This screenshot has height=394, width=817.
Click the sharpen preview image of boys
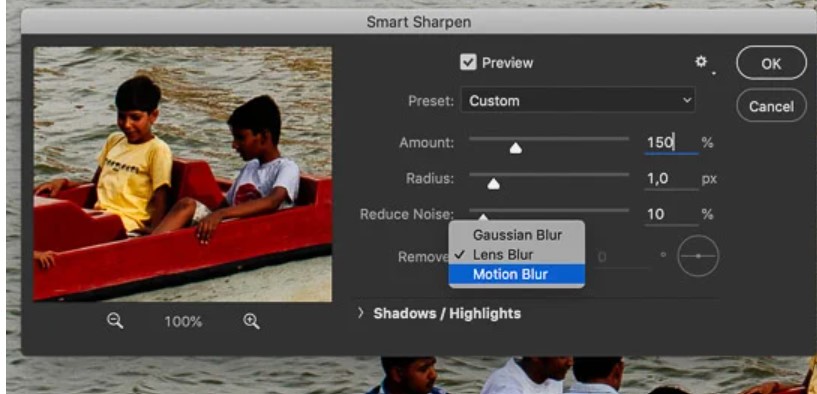pyautogui.click(x=182, y=174)
